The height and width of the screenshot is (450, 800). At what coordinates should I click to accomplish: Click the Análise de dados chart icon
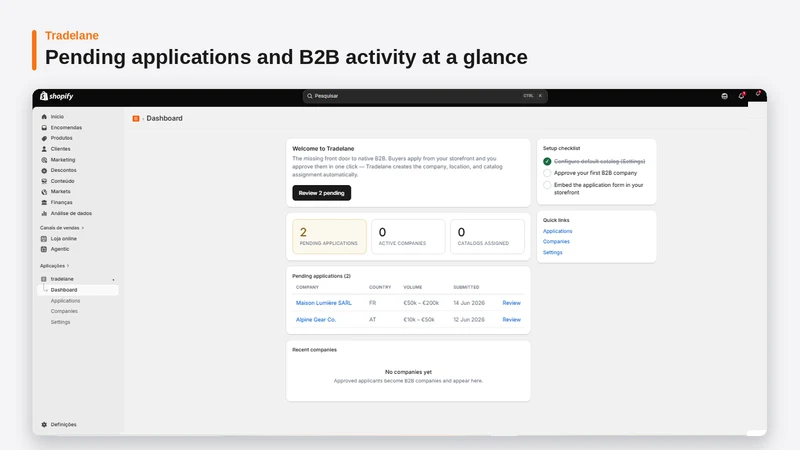(x=44, y=213)
